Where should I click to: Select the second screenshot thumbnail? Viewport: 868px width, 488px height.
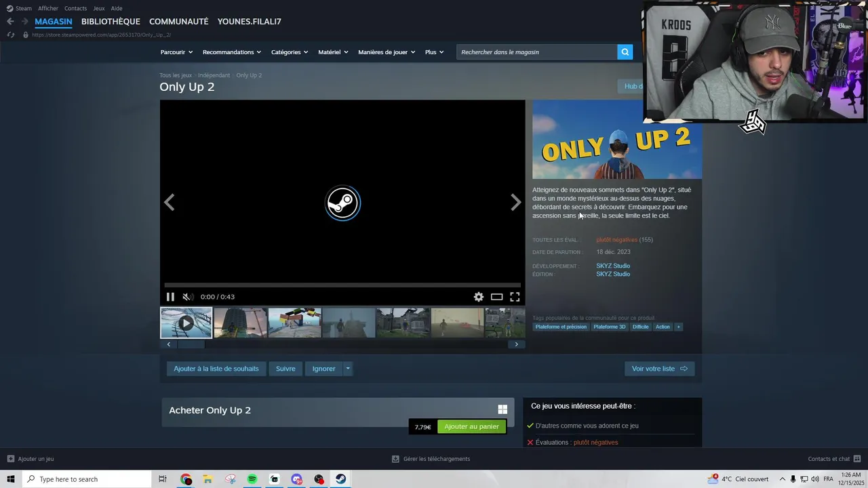pyautogui.click(x=240, y=323)
